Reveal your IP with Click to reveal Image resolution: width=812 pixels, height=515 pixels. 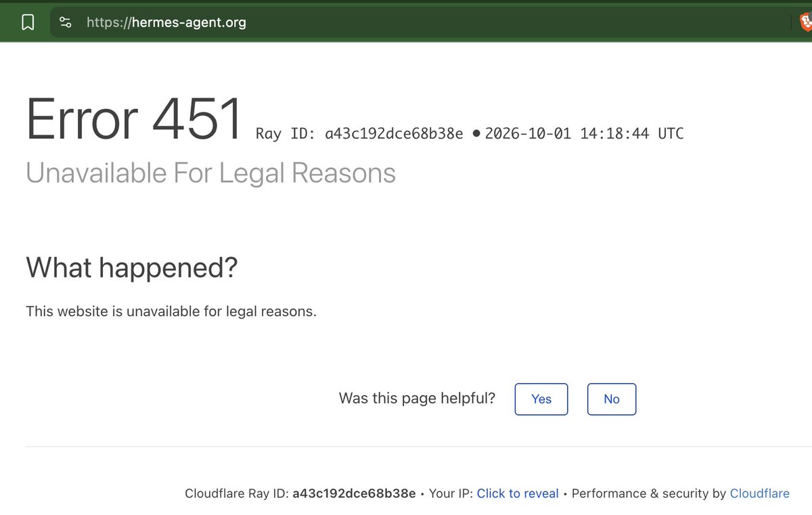click(x=518, y=493)
